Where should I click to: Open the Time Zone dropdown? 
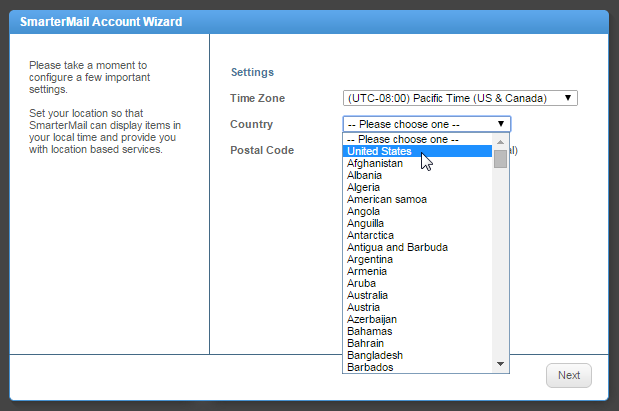tap(460, 98)
